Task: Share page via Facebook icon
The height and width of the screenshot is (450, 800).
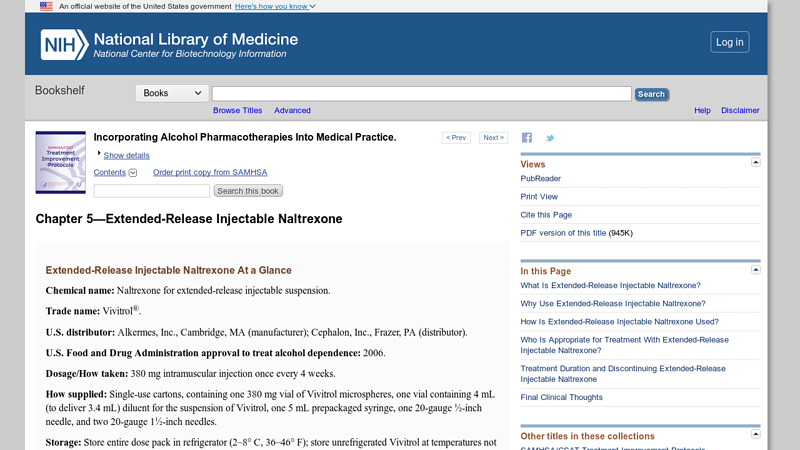Action: point(527,138)
